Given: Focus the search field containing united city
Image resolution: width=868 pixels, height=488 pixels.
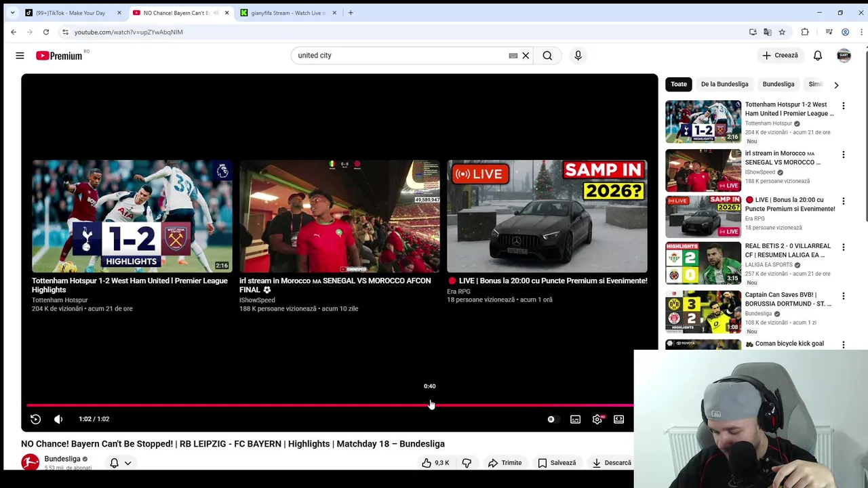Looking at the screenshot, I should tap(402, 56).
